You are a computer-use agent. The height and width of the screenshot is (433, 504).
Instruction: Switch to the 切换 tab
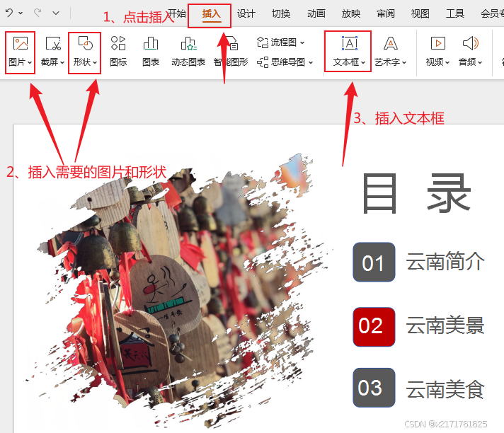click(281, 14)
